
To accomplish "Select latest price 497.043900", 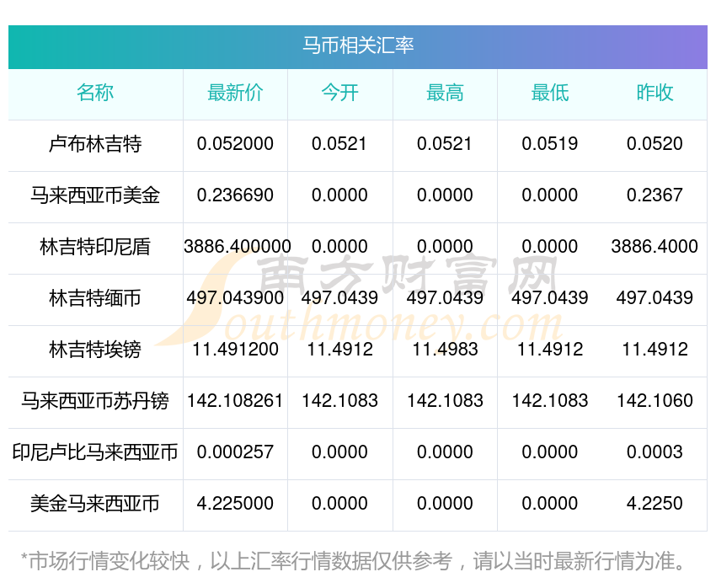I will [235, 298].
